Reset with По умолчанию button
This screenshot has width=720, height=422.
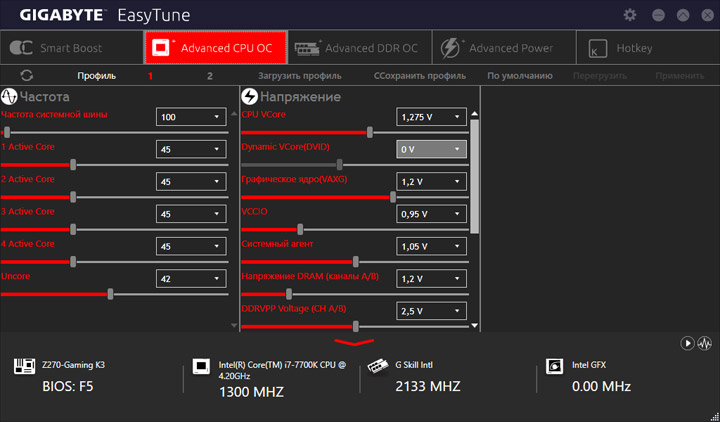click(520, 76)
